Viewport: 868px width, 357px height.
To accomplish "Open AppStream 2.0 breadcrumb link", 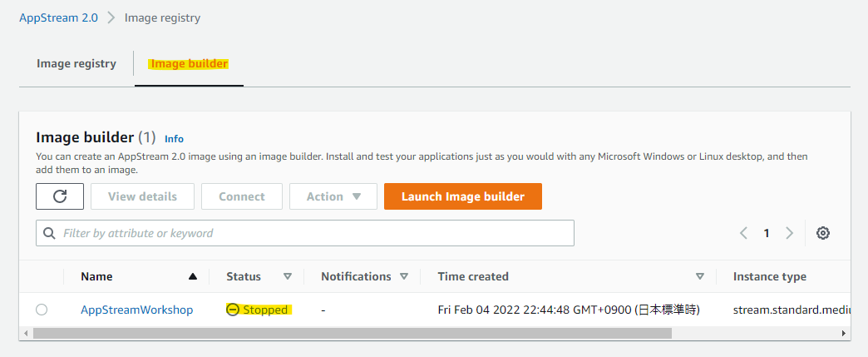I will click(x=59, y=17).
